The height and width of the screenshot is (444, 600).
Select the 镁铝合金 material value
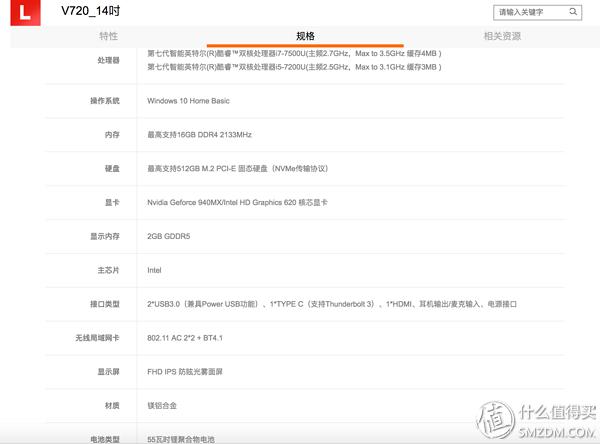(162, 406)
